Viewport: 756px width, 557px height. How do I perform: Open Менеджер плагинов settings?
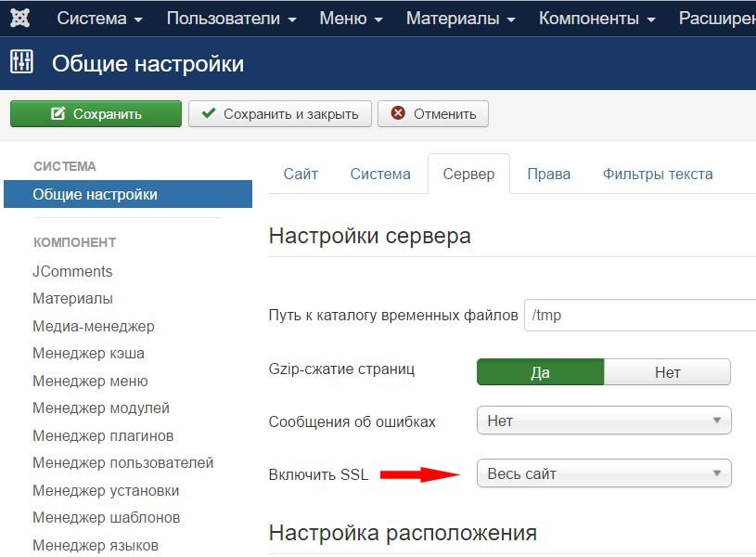103,435
